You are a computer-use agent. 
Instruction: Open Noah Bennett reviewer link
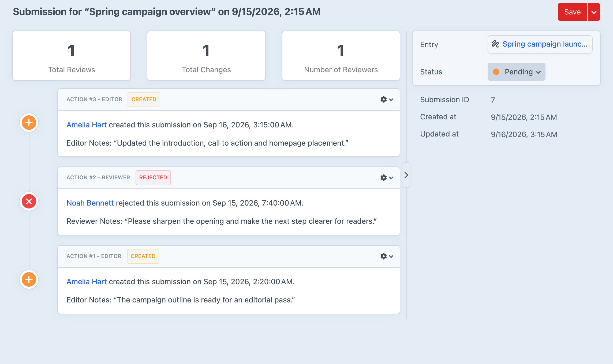tap(90, 203)
